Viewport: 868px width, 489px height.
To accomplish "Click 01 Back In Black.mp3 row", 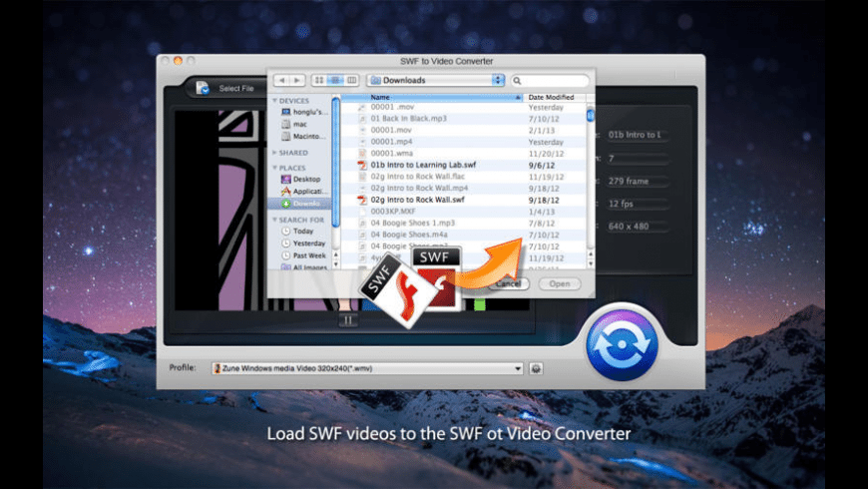I will point(463,119).
